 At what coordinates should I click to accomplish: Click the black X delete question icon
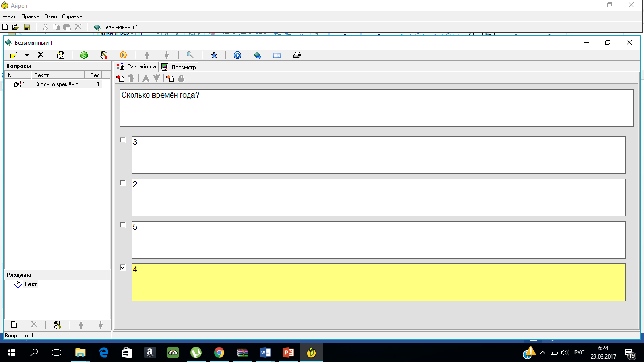41,55
